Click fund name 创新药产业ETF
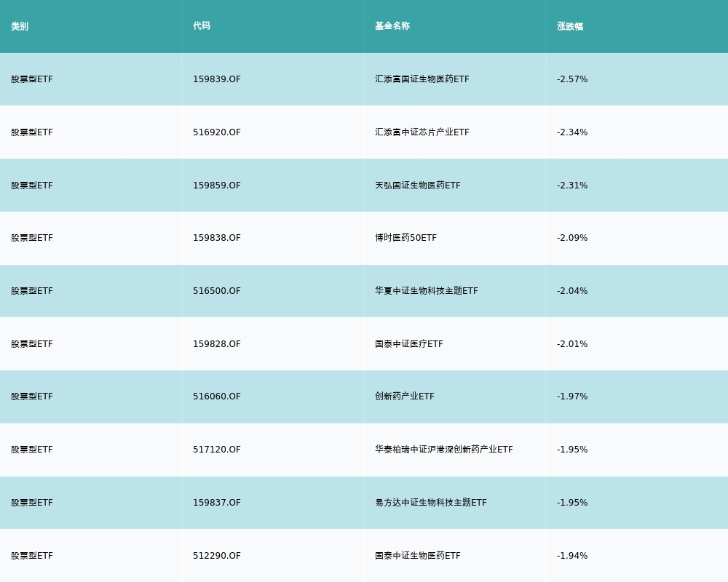Viewport: 728px width, 582px height. (404, 396)
